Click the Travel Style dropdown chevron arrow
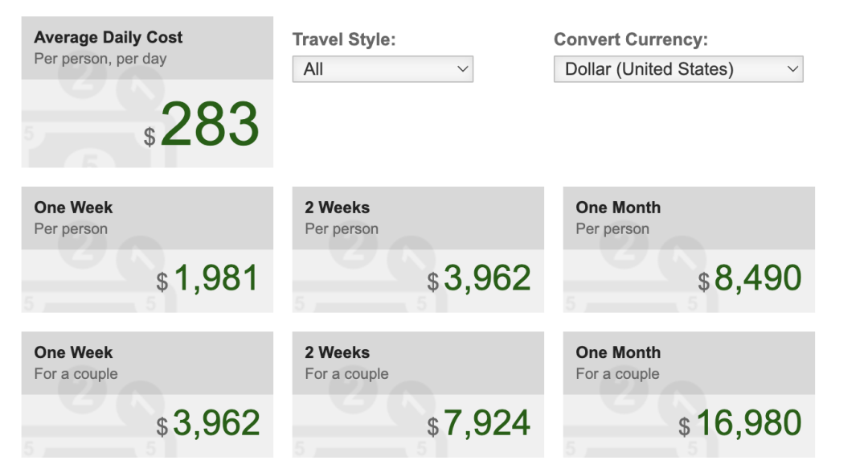 click(463, 69)
